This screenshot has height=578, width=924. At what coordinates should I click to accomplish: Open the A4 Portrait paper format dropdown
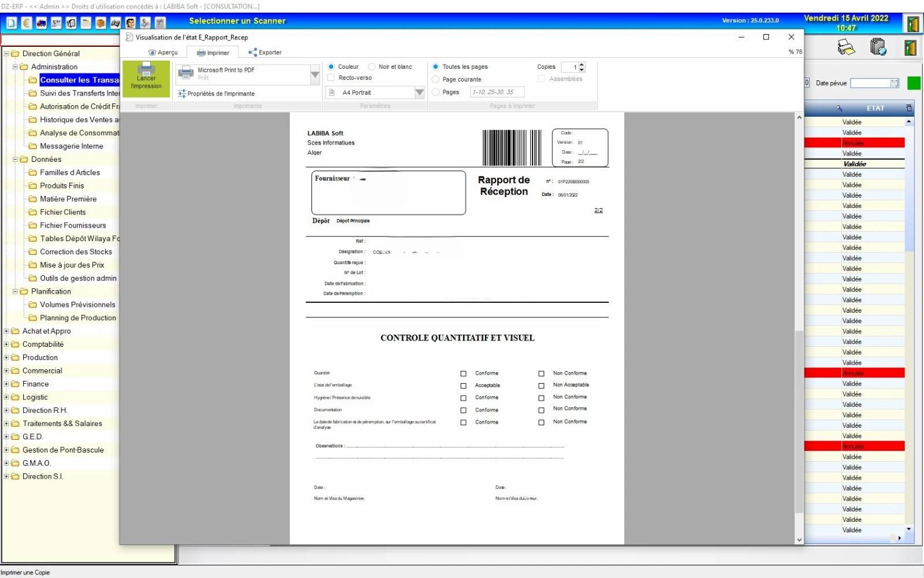420,92
